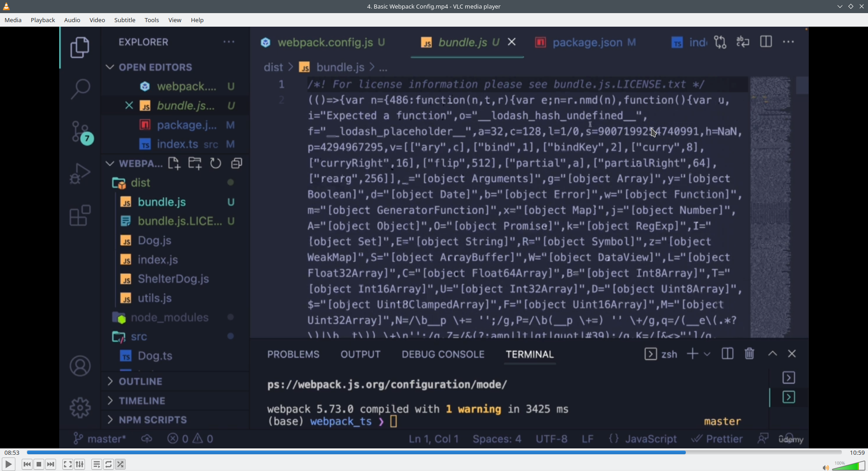Skip to next media item
The height and width of the screenshot is (471, 868).
click(51, 464)
